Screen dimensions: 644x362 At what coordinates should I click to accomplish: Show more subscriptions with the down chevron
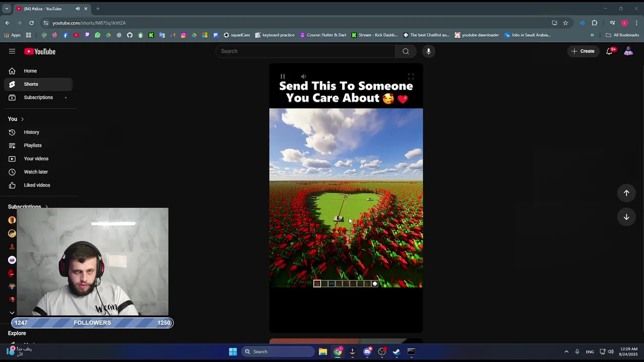click(12, 313)
